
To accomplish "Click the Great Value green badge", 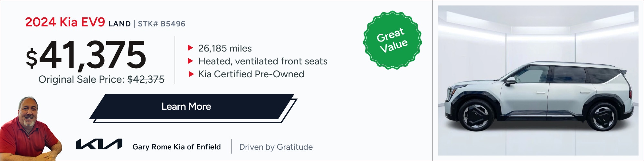I will (x=393, y=40).
